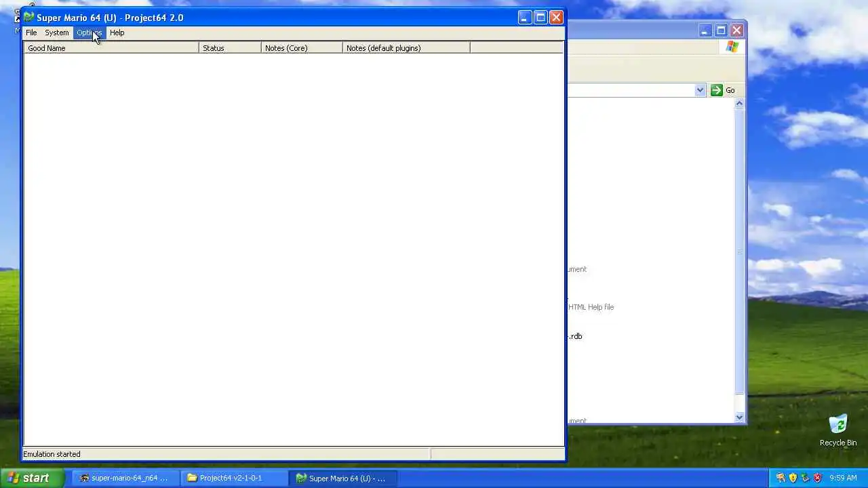This screenshot has width=868, height=488.
Task: Sort by Good Name column header
Action: coord(111,48)
